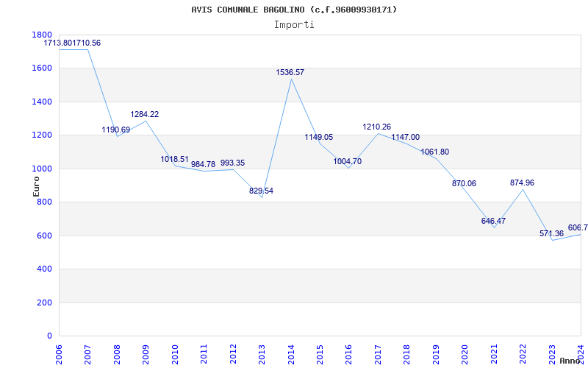Image resolution: width=588 pixels, height=368 pixels.
Task: Select the 1018.51 data label
Action: pos(174,159)
